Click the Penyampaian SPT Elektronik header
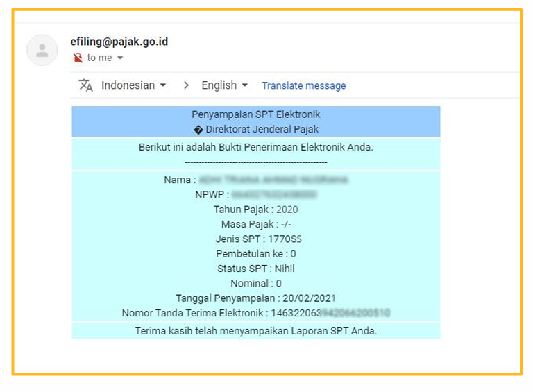The height and width of the screenshot is (392, 533). (x=256, y=114)
